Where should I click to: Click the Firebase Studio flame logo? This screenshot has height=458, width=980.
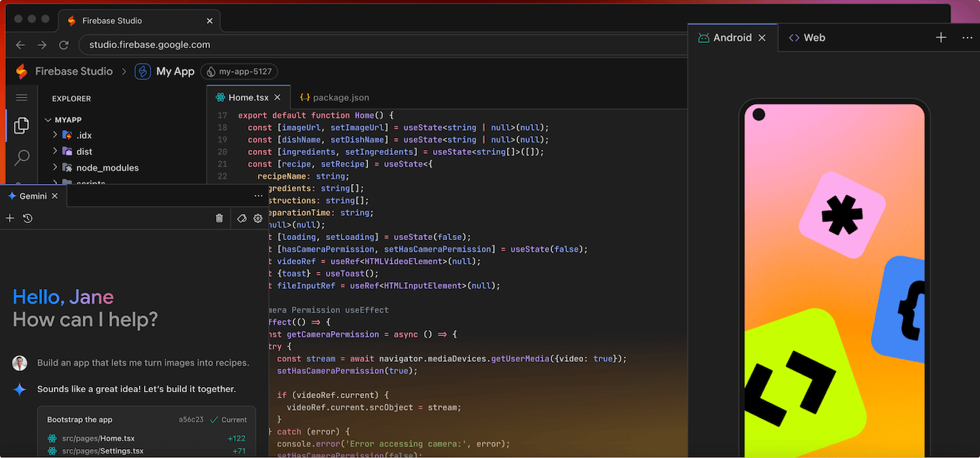[x=21, y=72]
